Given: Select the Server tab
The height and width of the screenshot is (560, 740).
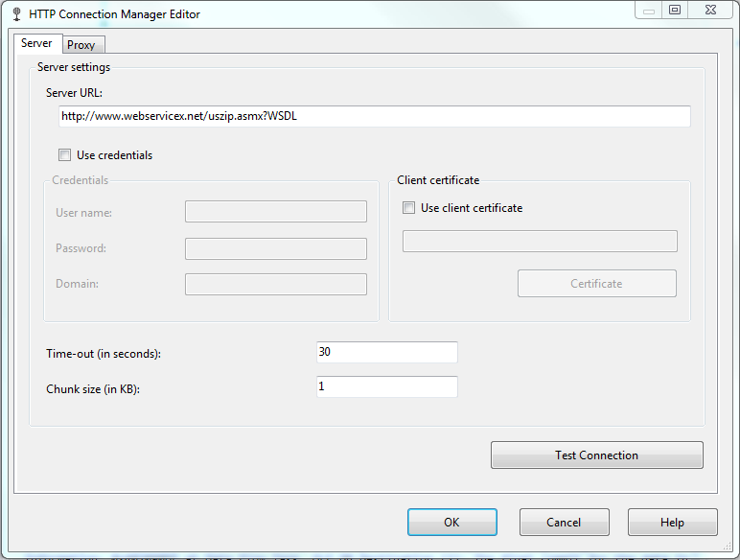Looking at the screenshot, I should pos(37,43).
